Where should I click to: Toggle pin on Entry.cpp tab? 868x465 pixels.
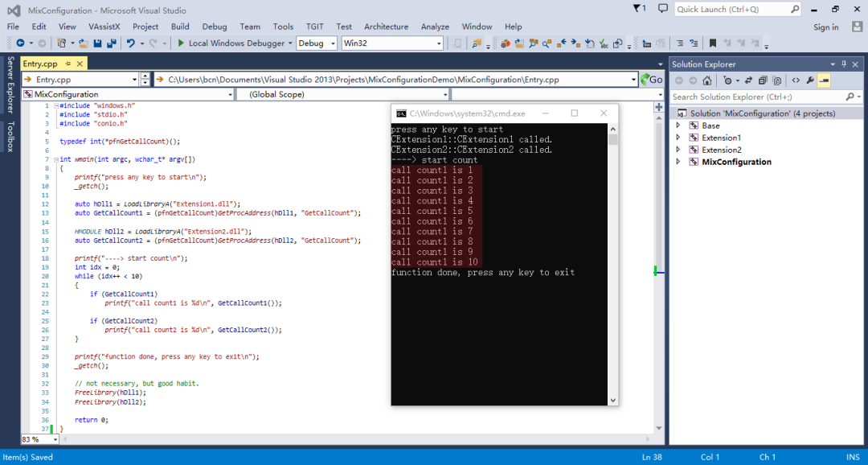(x=68, y=64)
